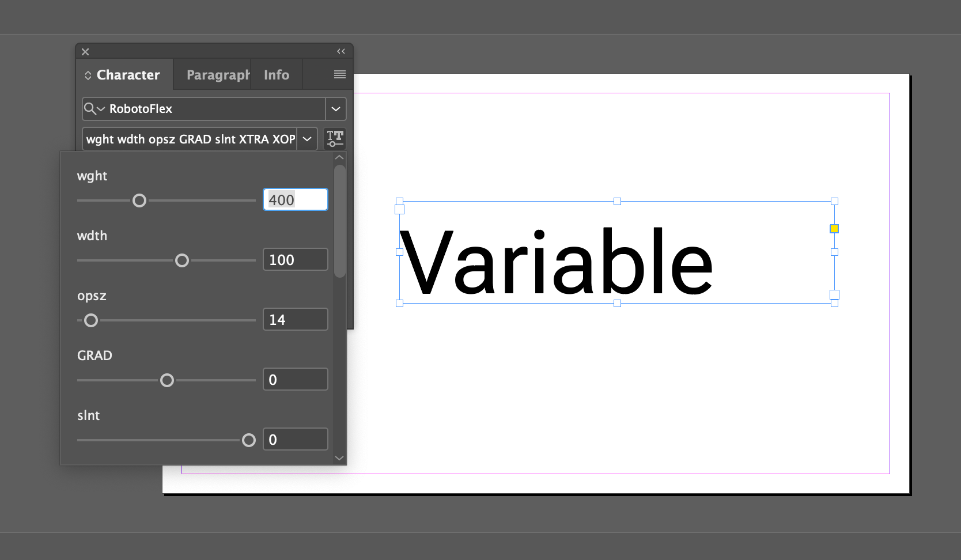Click the wght slider handle
Viewport: 961px width, 560px height.
(139, 200)
